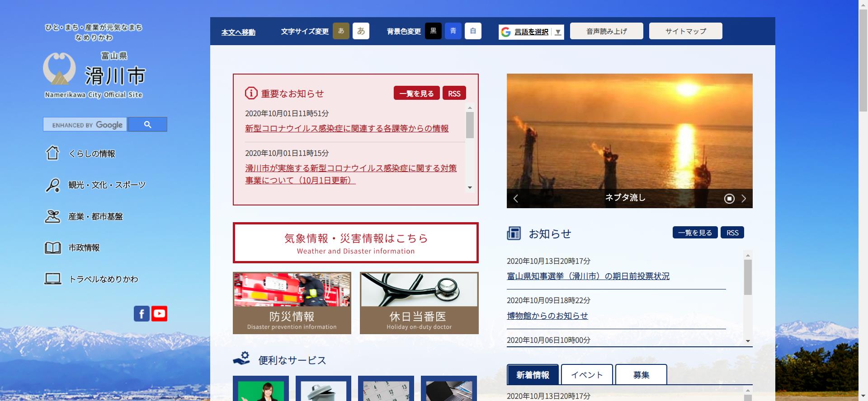Screen dimensions: 868x401
Task: Jump to 本文へ移動 link
Action: (238, 32)
